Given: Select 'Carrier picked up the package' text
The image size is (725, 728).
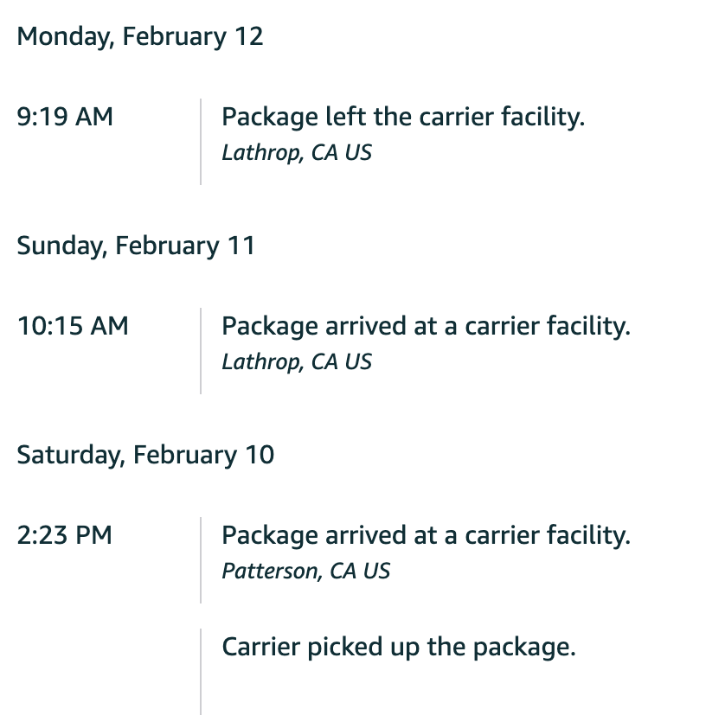Looking at the screenshot, I should pos(399,648).
